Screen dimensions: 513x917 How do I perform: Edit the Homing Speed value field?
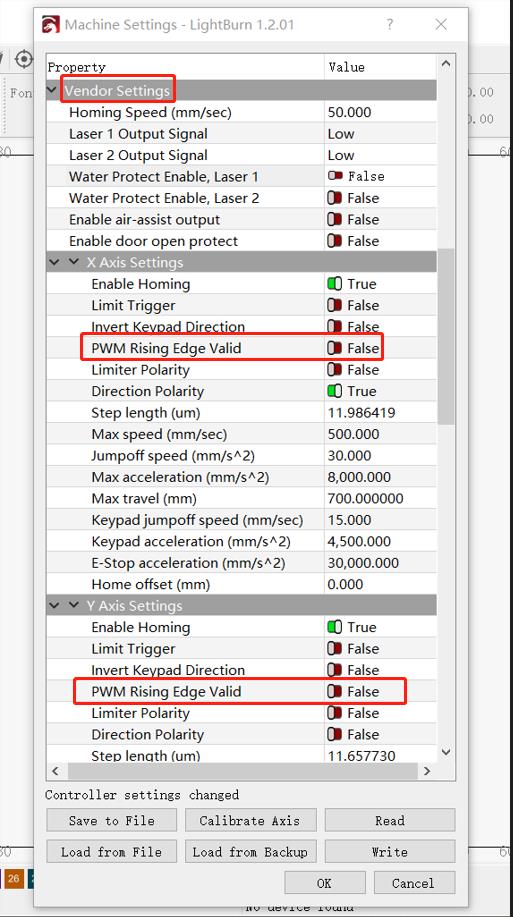coord(380,112)
